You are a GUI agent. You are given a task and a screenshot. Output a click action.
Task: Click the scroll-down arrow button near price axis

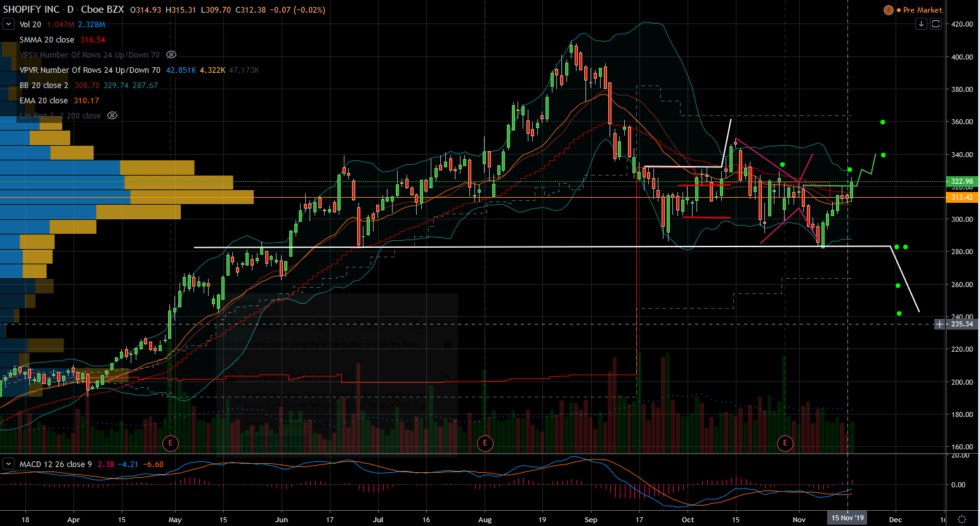(921, 24)
